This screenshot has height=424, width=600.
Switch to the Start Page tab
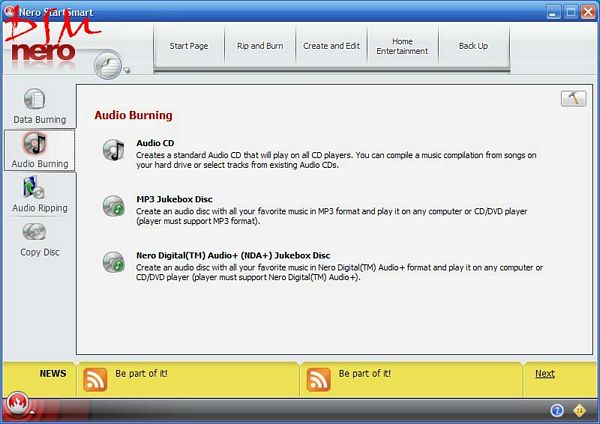pos(190,46)
